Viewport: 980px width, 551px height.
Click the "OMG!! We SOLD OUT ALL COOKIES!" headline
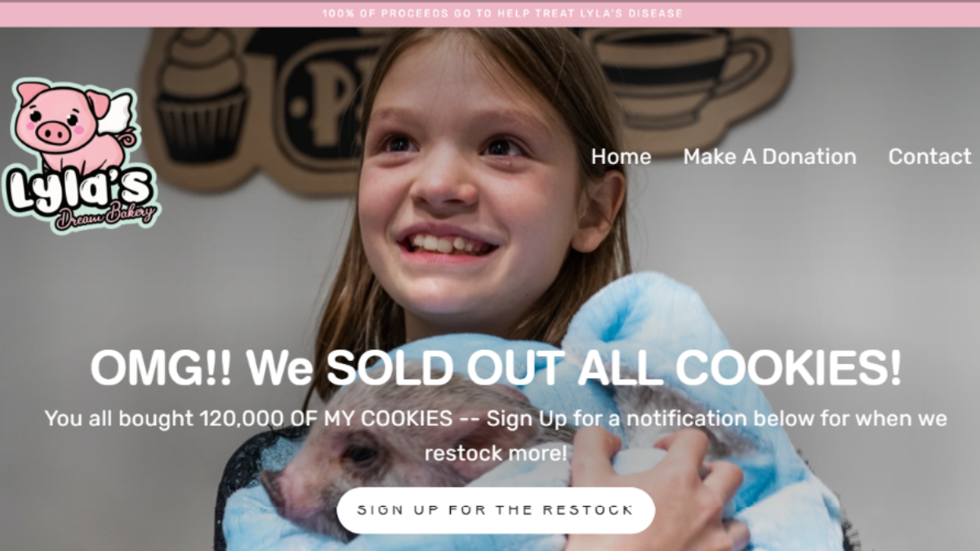(496, 368)
